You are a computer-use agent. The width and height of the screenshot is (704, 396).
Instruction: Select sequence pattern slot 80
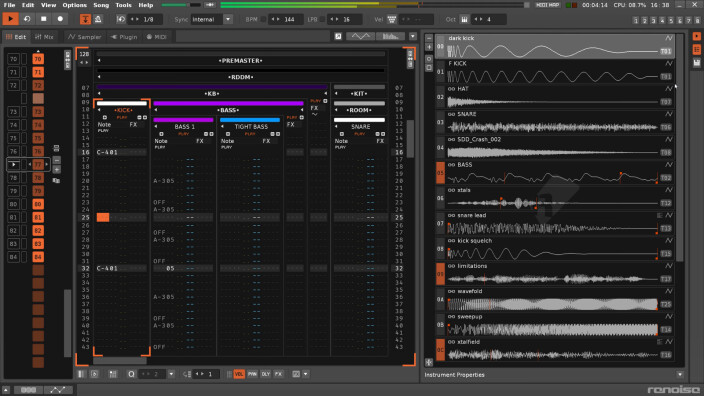[38, 204]
